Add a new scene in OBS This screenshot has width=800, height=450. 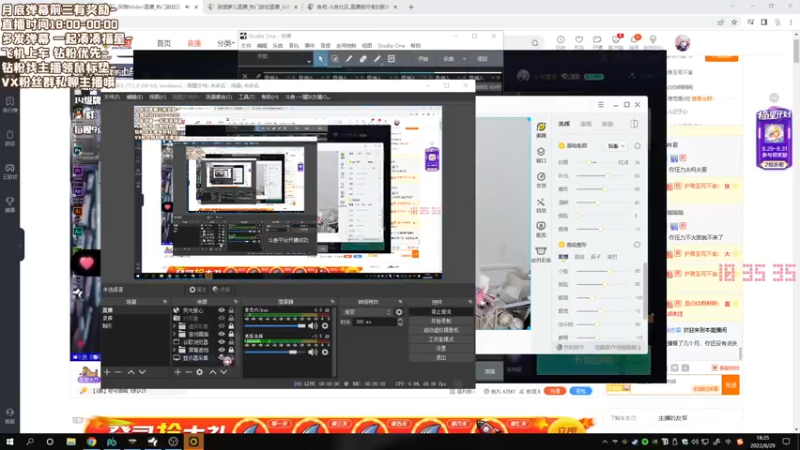107,372
